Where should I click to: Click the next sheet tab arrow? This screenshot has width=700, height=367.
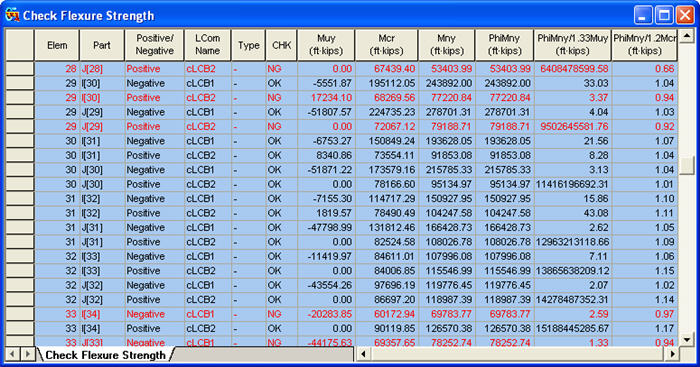(x=28, y=354)
